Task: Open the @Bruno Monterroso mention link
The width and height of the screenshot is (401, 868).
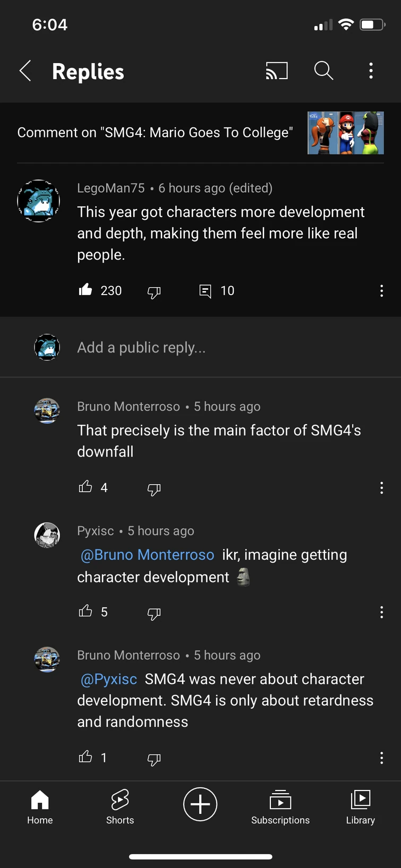Action: (x=147, y=554)
